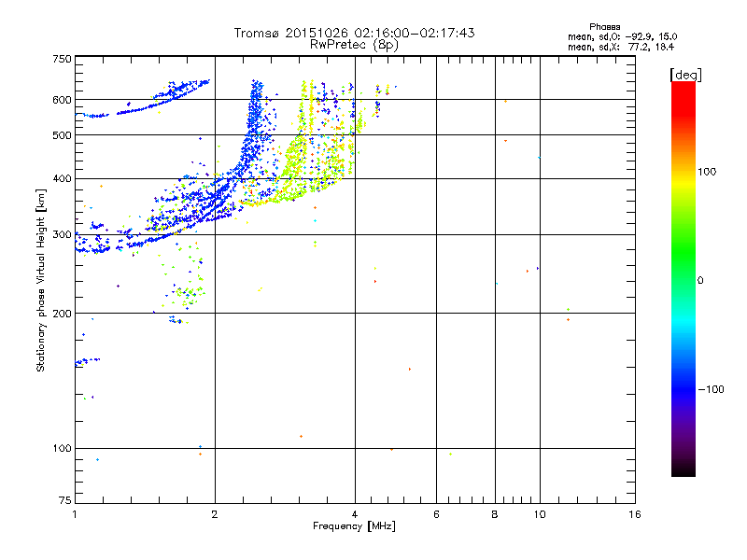Select the 'mean, sd,O: -92.9, 15.0' statistic
The width and height of the screenshot is (747, 560).
tap(622, 36)
